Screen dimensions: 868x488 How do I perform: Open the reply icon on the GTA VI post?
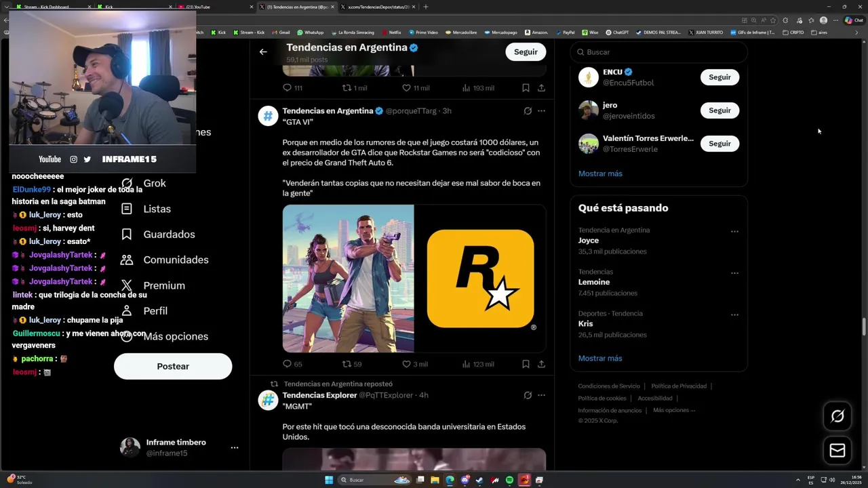click(287, 364)
